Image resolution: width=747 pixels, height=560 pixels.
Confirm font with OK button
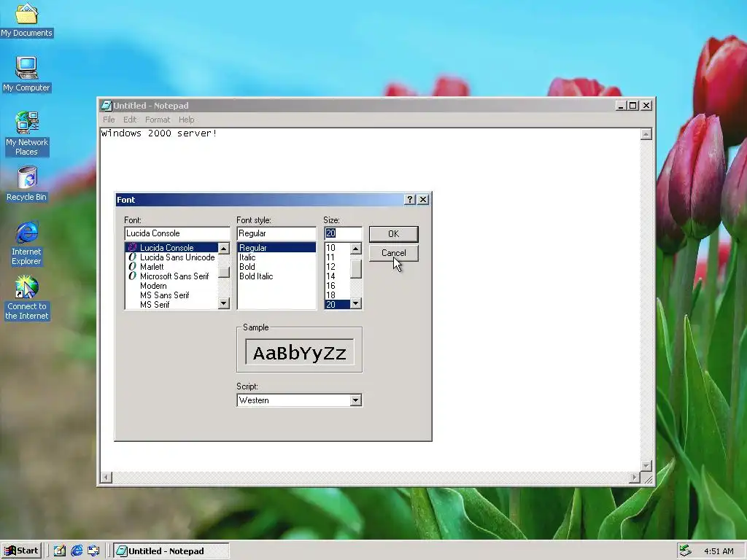[x=393, y=234]
